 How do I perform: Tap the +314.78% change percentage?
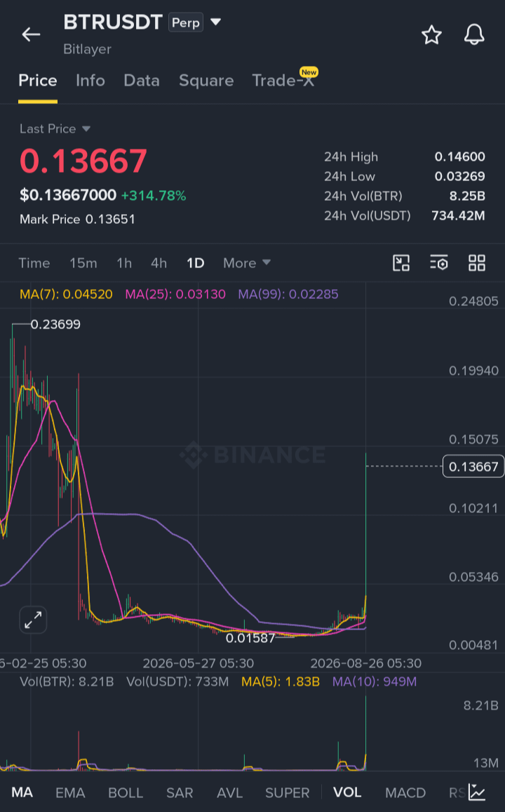pos(154,196)
